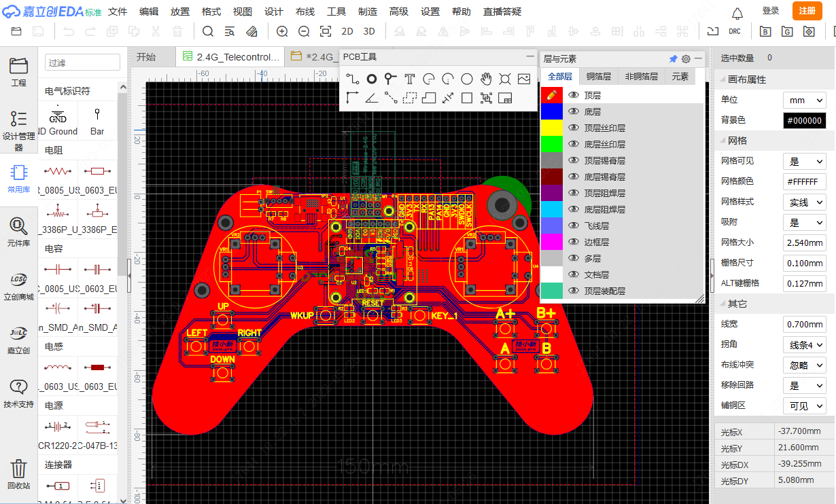The image size is (836, 504).
Task: Click the Insert Image tool icon
Action: 523,79
